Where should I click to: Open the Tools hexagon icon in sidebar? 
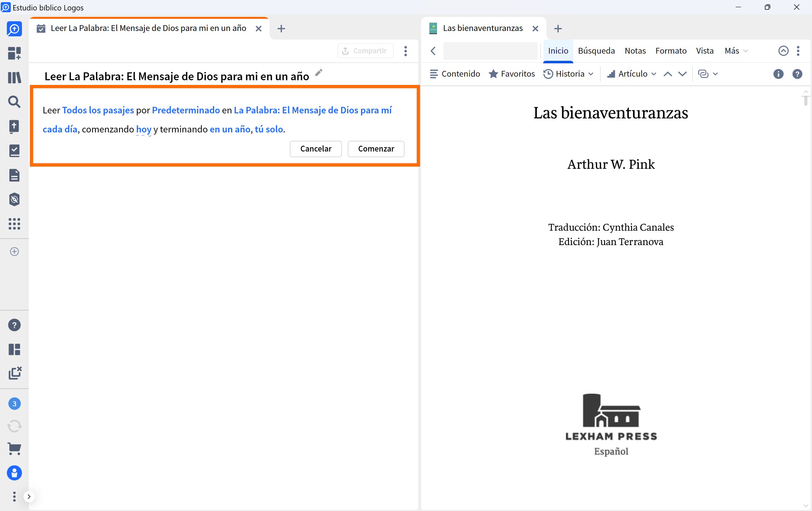click(14, 199)
